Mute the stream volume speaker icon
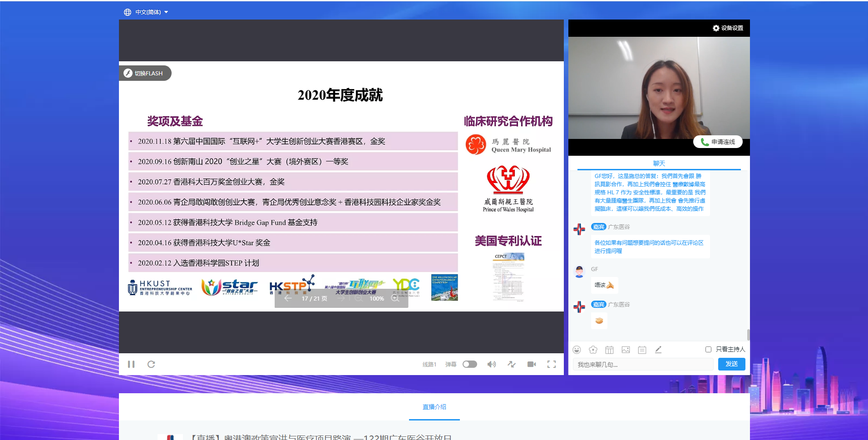This screenshot has width=868, height=440. click(491, 364)
